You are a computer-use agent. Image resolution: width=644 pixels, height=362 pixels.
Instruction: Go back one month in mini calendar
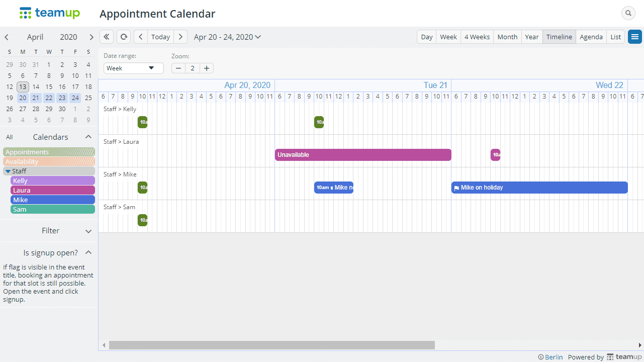7,37
